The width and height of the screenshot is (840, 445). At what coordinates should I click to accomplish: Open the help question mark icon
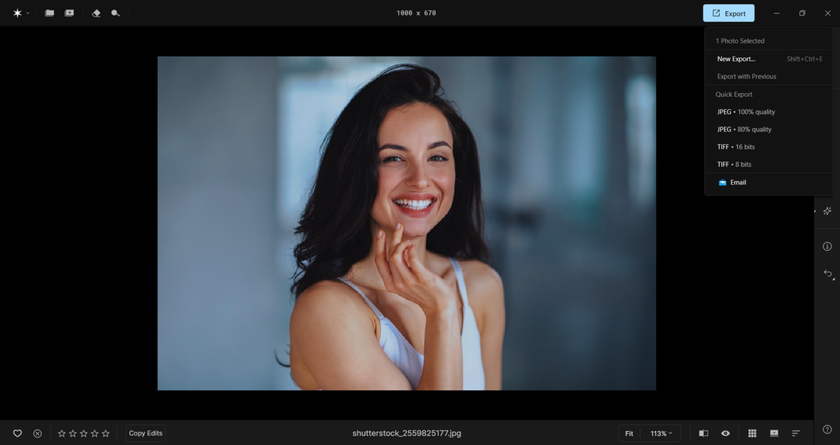pyautogui.click(x=827, y=429)
